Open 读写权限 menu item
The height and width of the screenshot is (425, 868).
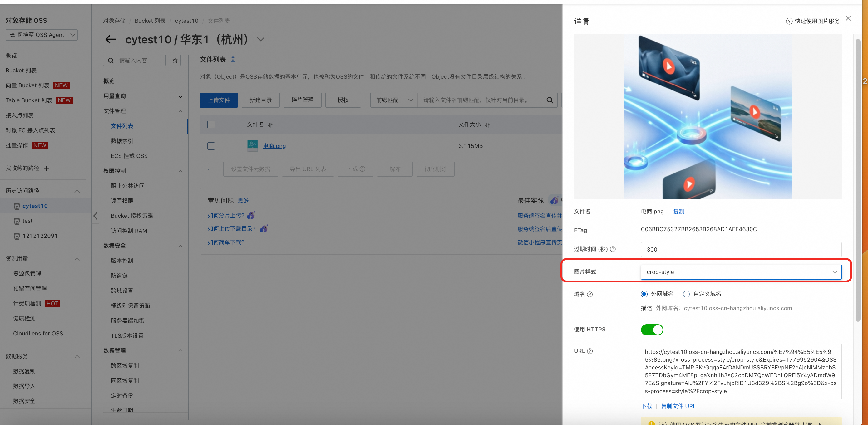pyautogui.click(x=122, y=201)
